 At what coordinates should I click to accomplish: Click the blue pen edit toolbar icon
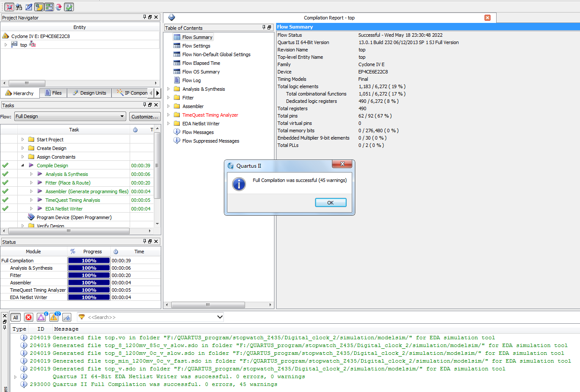pos(29,7)
